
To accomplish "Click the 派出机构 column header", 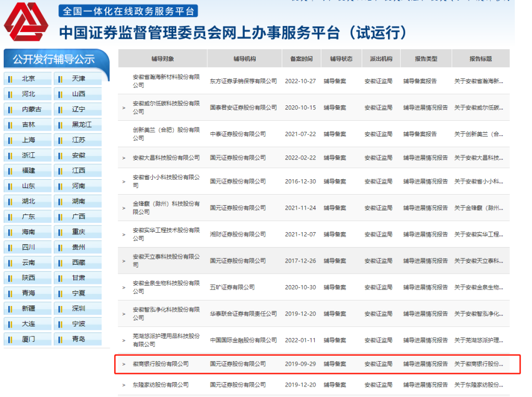I will 381,58.
